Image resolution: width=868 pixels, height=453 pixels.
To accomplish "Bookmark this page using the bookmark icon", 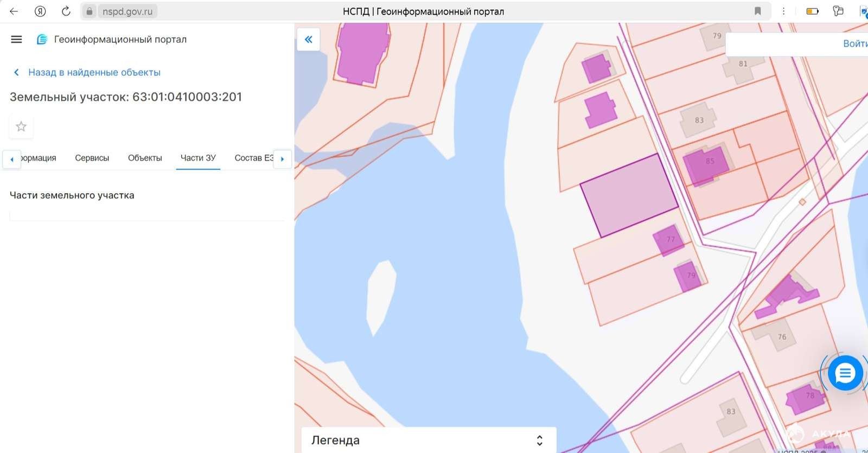I will click(x=758, y=11).
